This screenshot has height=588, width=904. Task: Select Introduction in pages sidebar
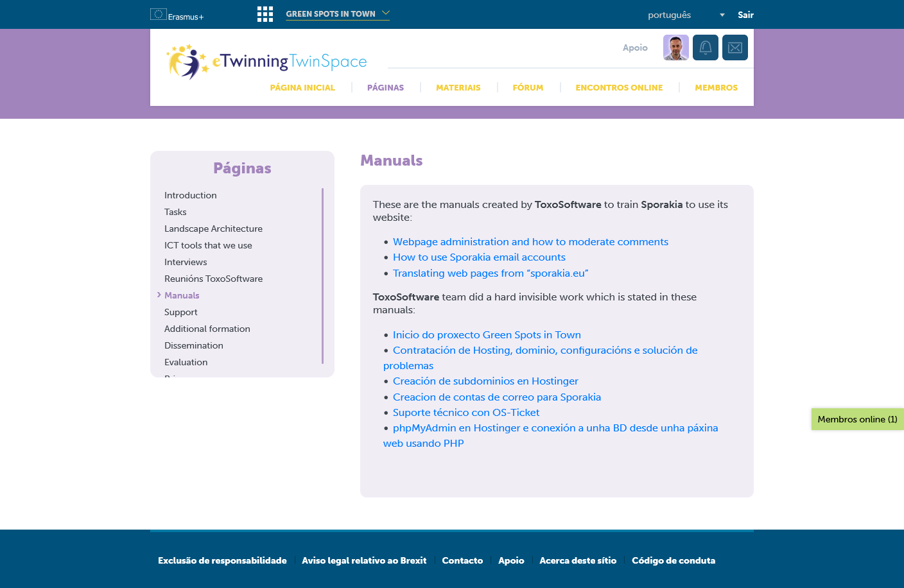(190, 195)
